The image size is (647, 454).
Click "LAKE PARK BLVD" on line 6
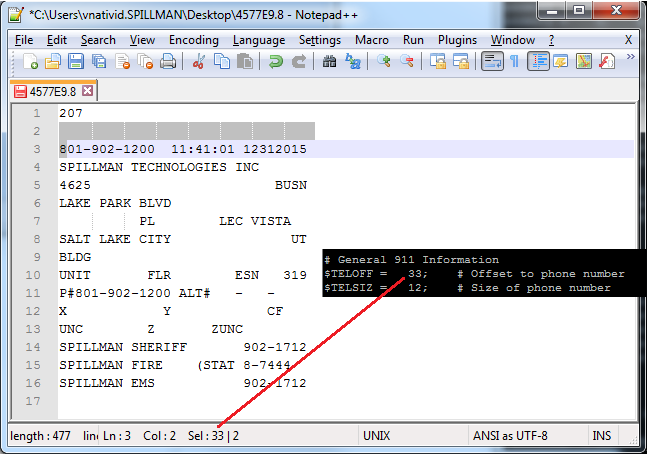click(115, 203)
